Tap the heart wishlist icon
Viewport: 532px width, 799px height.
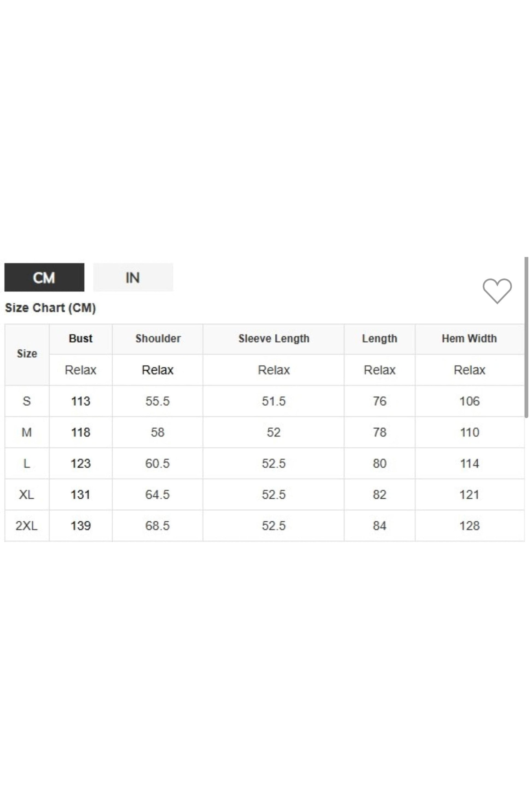pyautogui.click(x=497, y=291)
